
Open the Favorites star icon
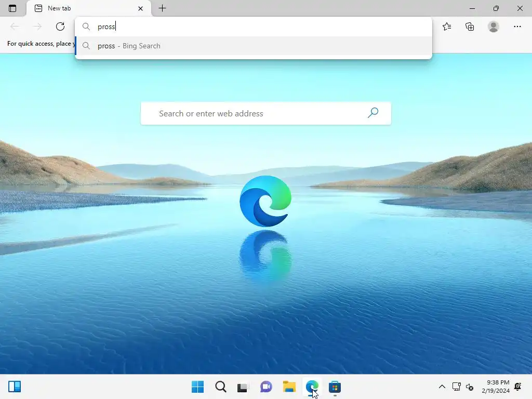click(447, 26)
